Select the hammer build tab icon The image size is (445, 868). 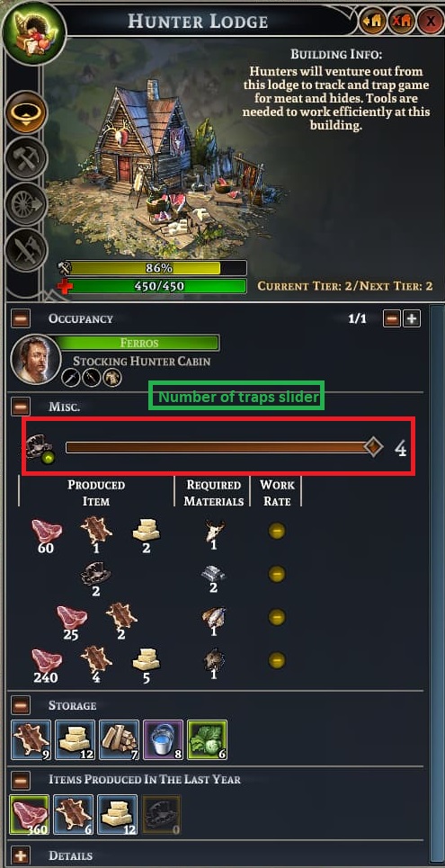[26, 157]
